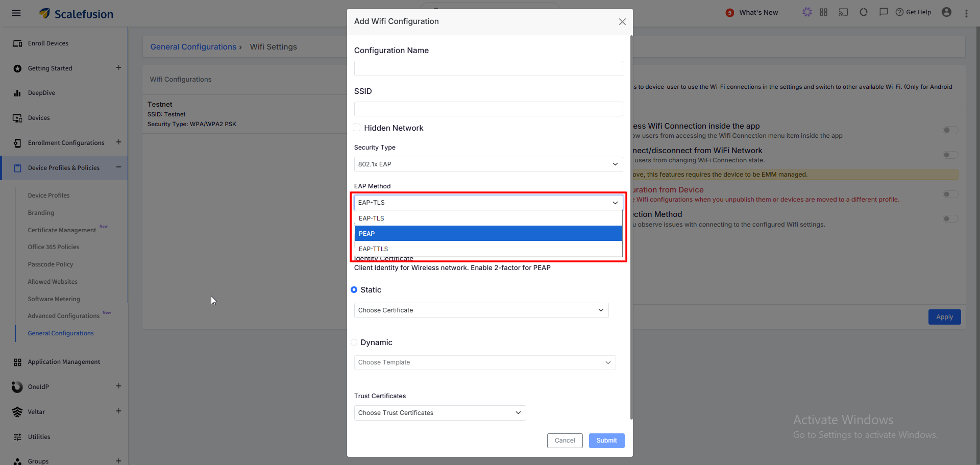Open the user account avatar icon
The width and height of the screenshot is (980, 465).
tap(946, 12)
